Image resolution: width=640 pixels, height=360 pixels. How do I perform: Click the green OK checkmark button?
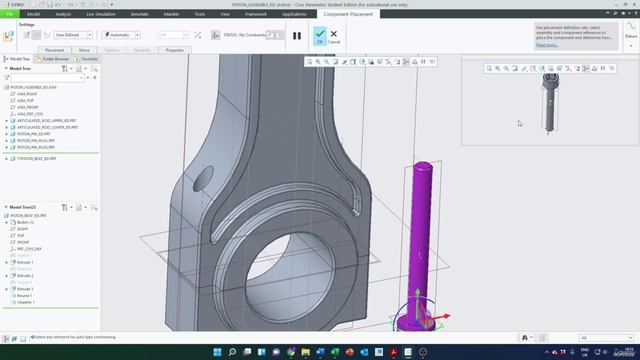(x=320, y=36)
